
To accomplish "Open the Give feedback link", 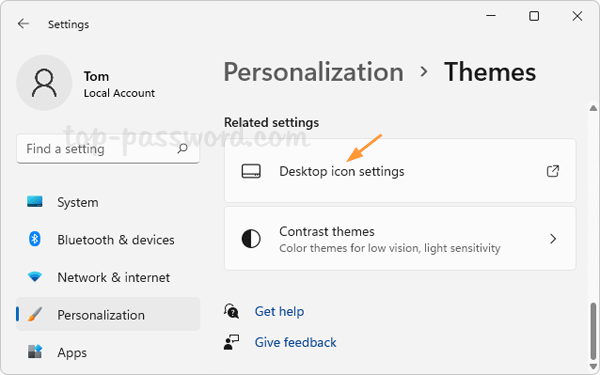I will tap(295, 342).
